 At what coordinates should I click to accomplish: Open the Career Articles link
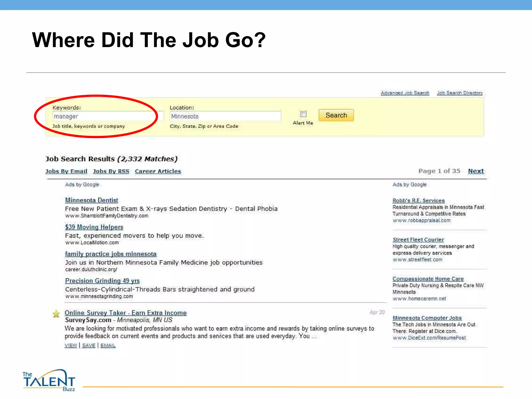click(158, 171)
